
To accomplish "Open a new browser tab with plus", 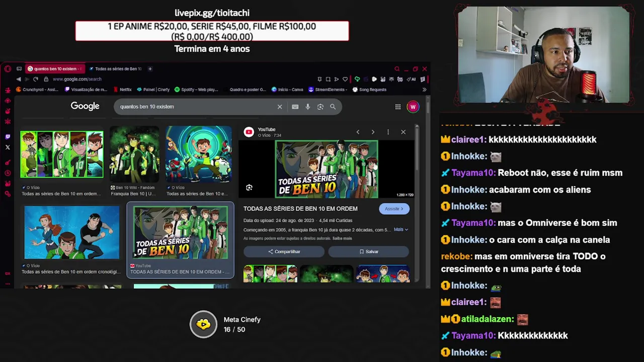I will (x=150, y=69).
